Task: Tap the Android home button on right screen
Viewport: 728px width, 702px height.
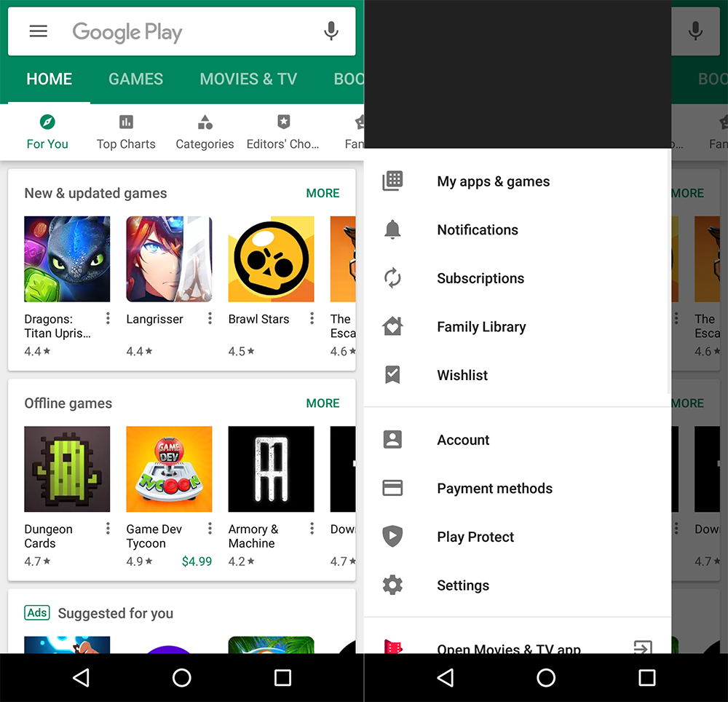Action: pyautogui.click(x=546, y=678)
